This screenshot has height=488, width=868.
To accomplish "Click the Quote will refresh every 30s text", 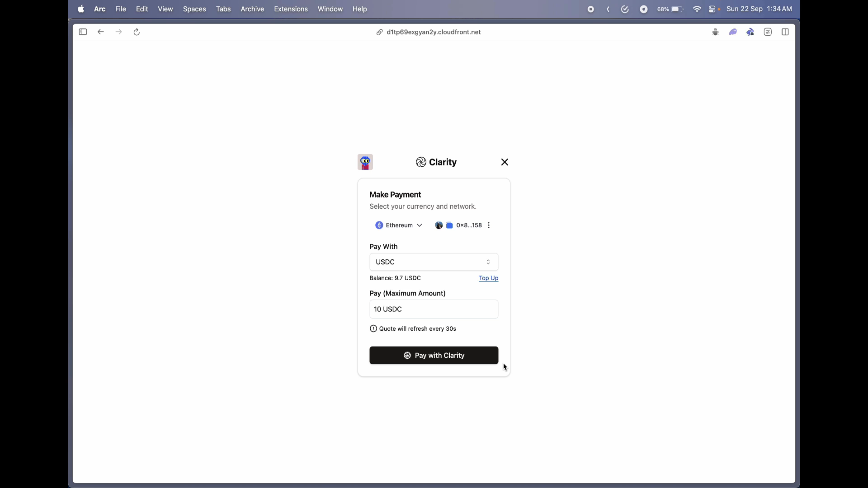I will pos(418,329).
